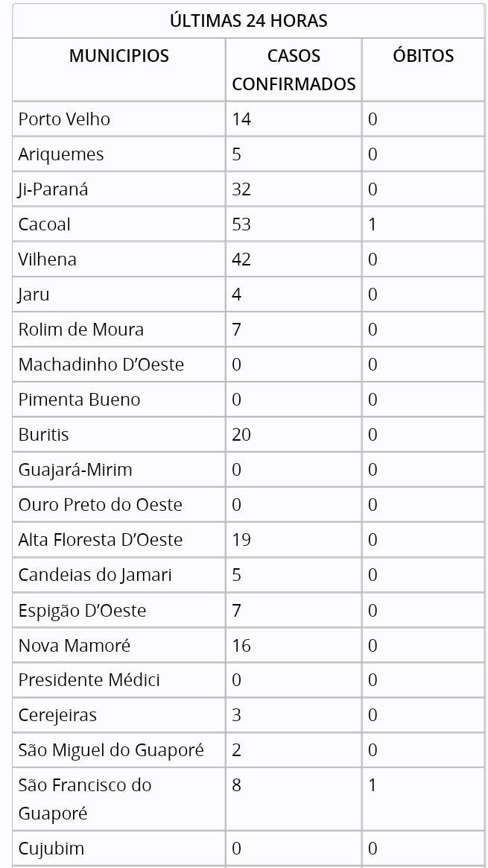
Task: Select the Cujubim municipality cell
Action: pos(51,849)
